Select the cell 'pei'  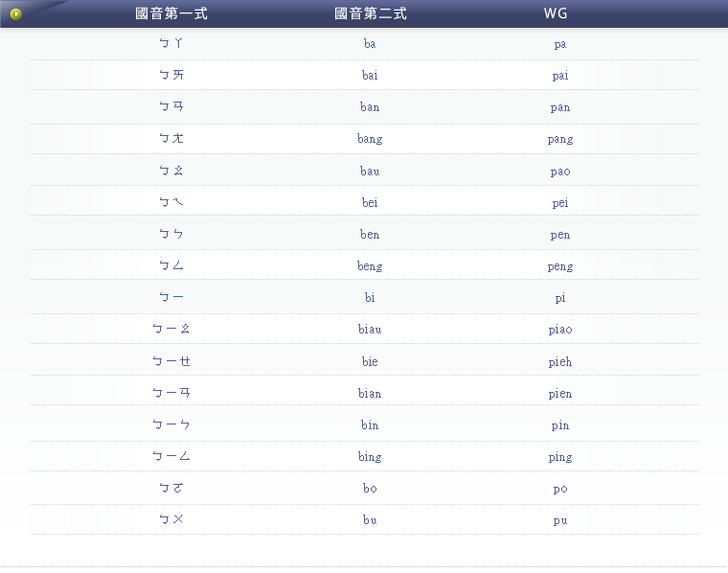pos(560,203)
